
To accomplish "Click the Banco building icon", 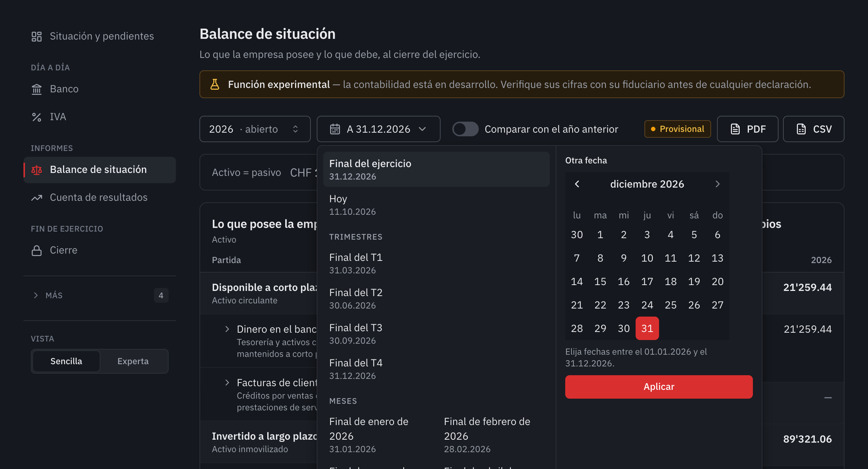I will pyautogui.click(x=37, y=89).
